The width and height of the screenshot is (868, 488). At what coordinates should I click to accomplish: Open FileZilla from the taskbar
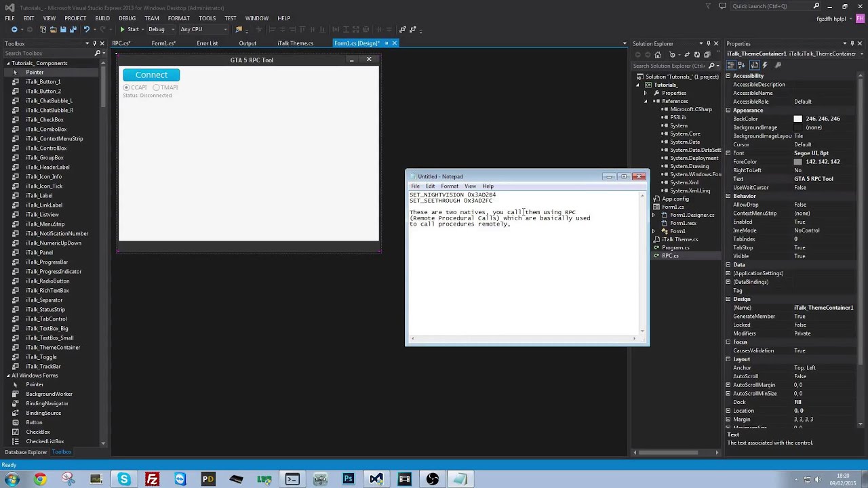(152, 479)
